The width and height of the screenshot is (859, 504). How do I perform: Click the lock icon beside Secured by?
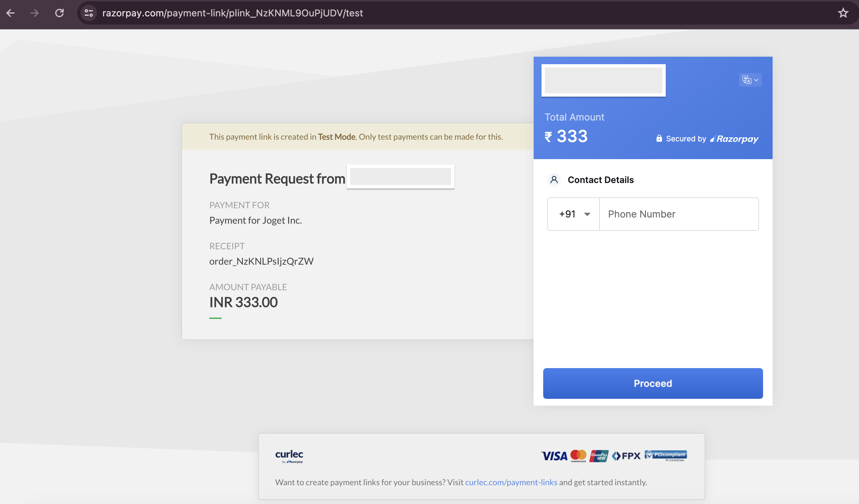pyautogui.click(x=659, y=138)
